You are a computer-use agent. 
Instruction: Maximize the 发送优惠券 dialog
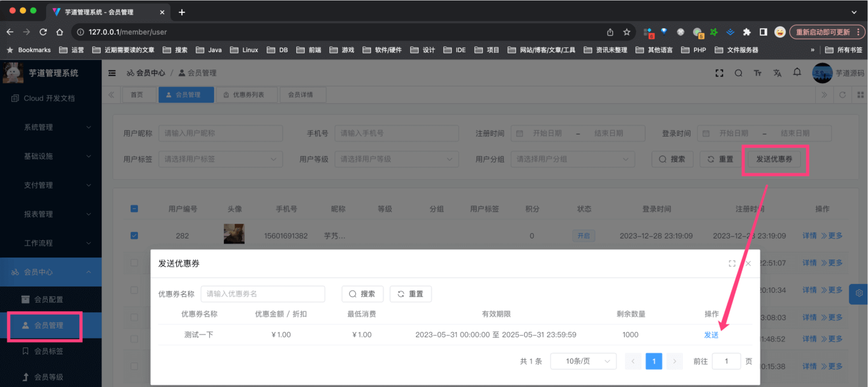coord(732,264)
